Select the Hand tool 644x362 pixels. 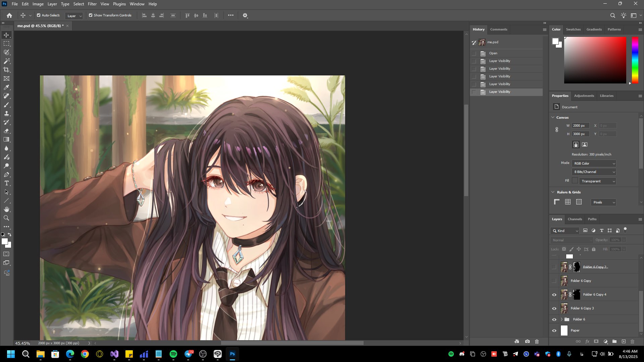pos(6,209)
